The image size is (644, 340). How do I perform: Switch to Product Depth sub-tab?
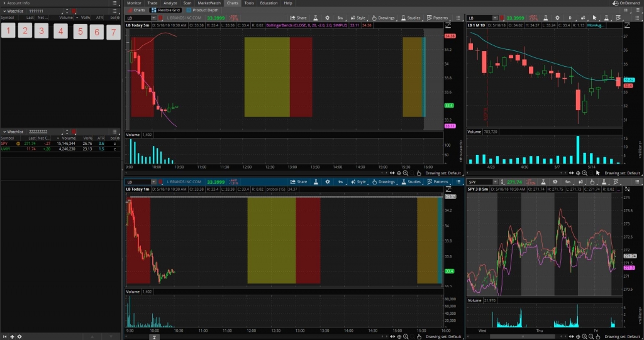(203, 10)
